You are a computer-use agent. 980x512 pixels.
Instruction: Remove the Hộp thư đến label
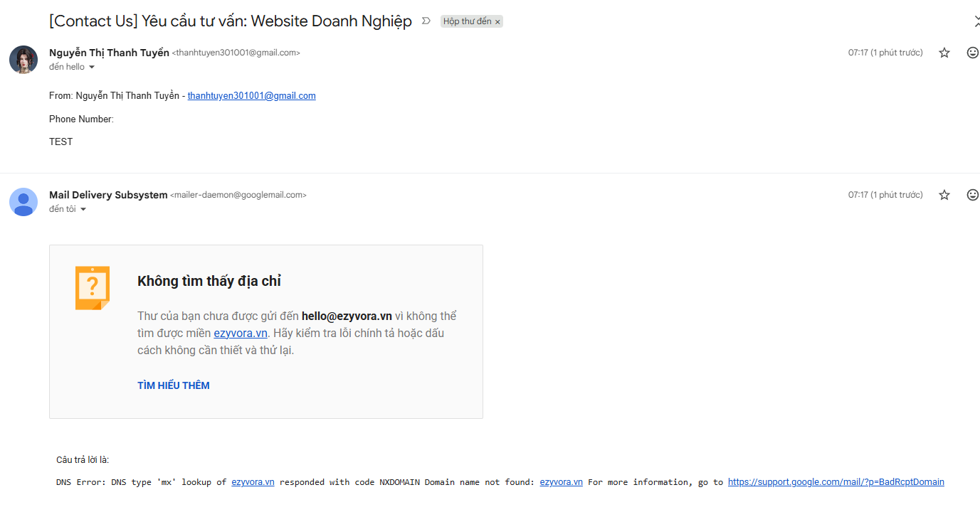tap(497, 22)
